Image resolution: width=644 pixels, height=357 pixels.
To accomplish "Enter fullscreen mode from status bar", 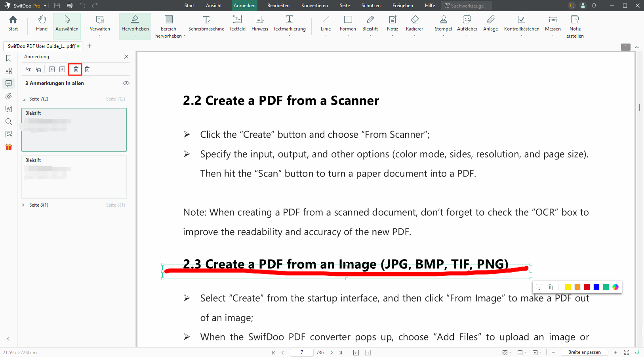I will point(627,352).
